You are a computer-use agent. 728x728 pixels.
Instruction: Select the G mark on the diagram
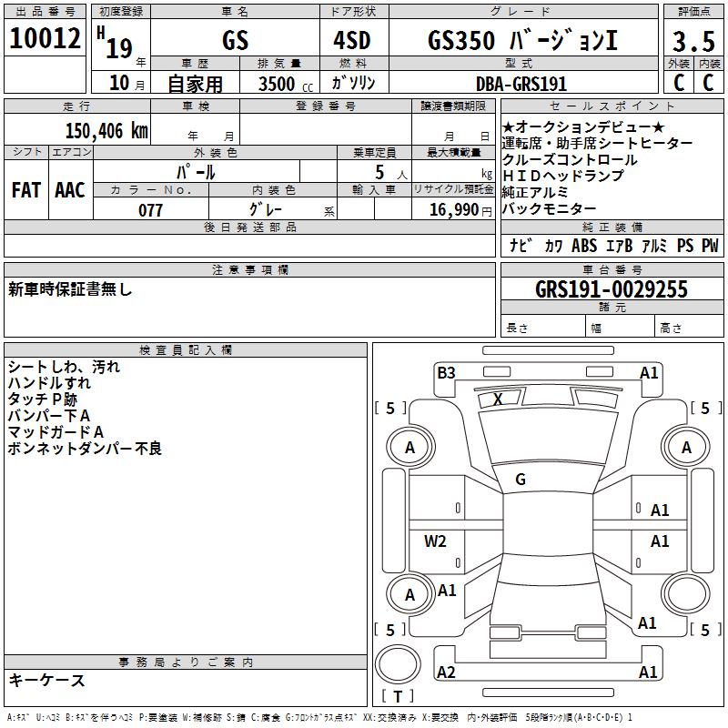point(521,480)
